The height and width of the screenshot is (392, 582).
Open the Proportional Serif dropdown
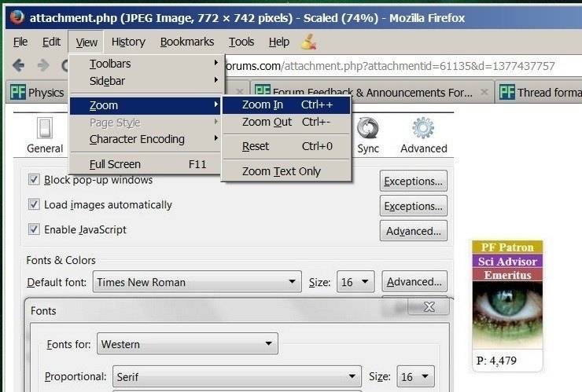pos(237,376)
